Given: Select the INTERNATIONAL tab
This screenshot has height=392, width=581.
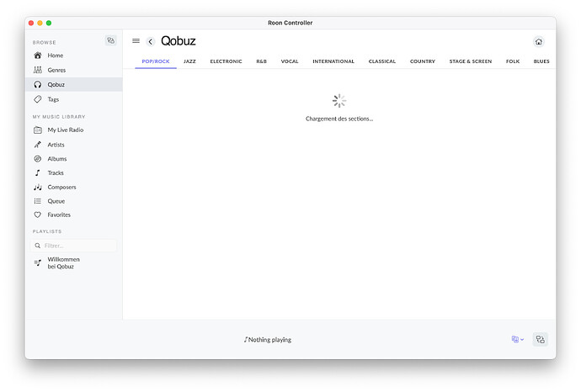Looking at the screenshot, I should [333, 61].
